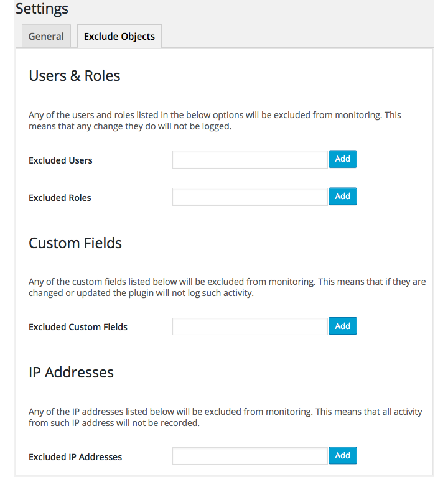Focus the Excluded Users input field
This screenshot has width=448, height=477.
point(250,160)
